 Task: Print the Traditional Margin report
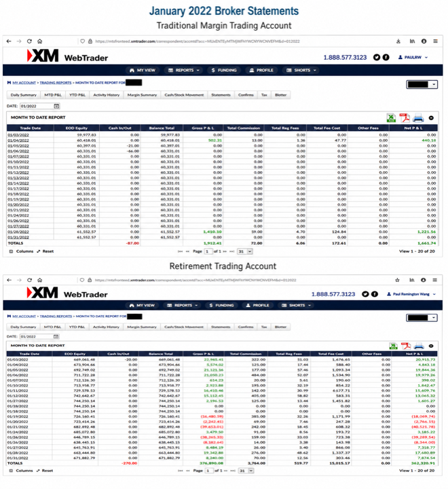pos(418,118)
